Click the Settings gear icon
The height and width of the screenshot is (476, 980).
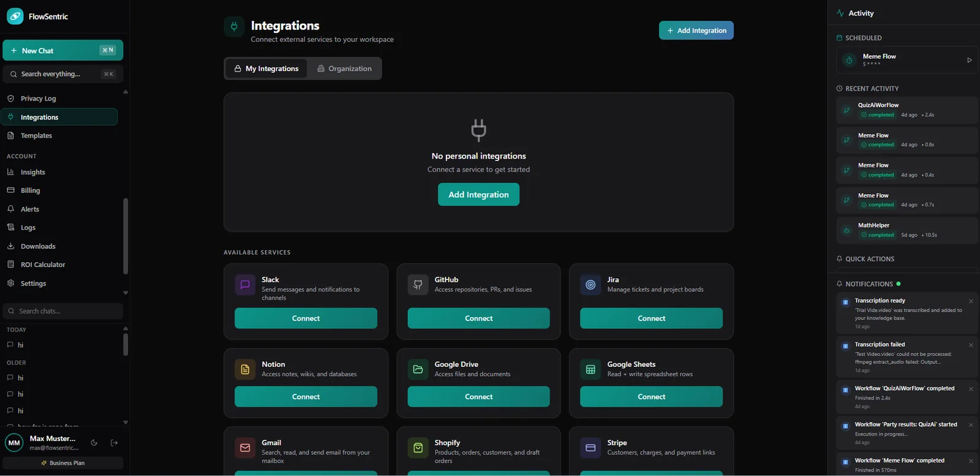click(10, 283)
